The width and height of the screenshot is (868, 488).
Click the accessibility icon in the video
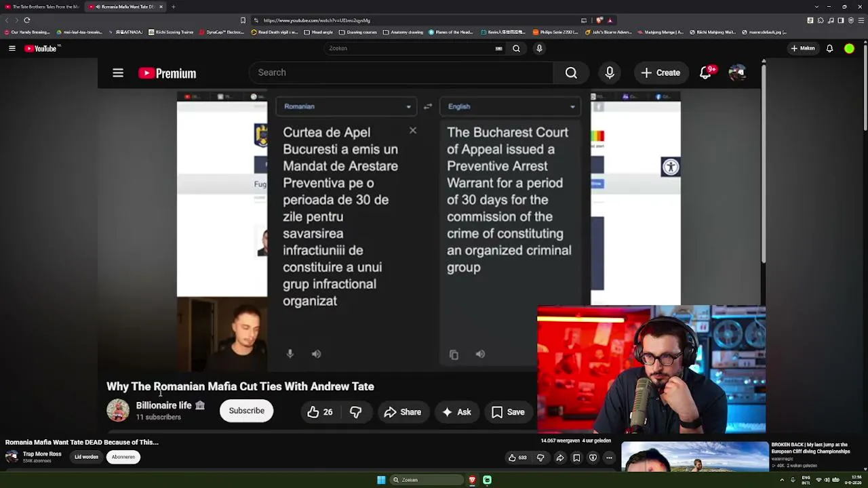click(x=671, y=167)
